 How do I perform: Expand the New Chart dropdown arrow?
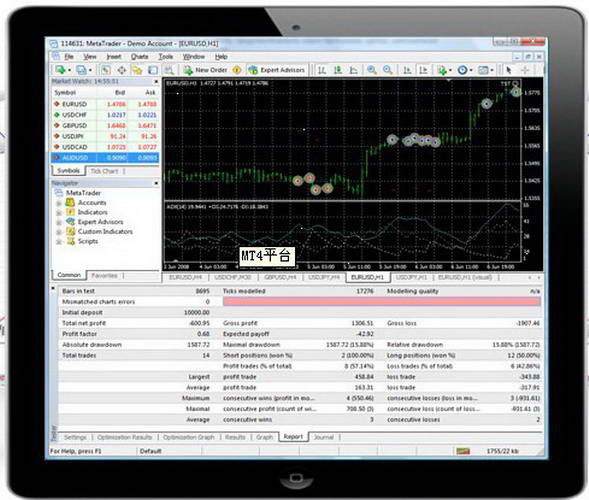point(69,70)
